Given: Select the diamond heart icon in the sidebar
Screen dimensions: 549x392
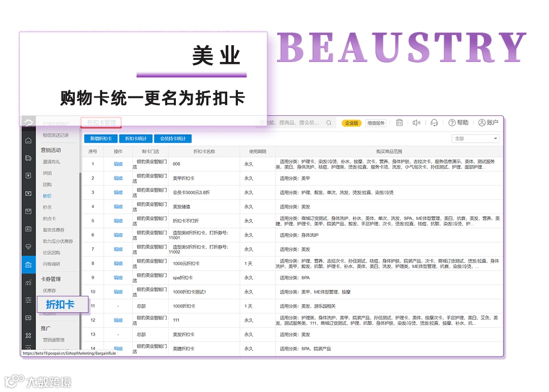Looking at the screenshot, I should pyautogui.click(x=28, y=247).
